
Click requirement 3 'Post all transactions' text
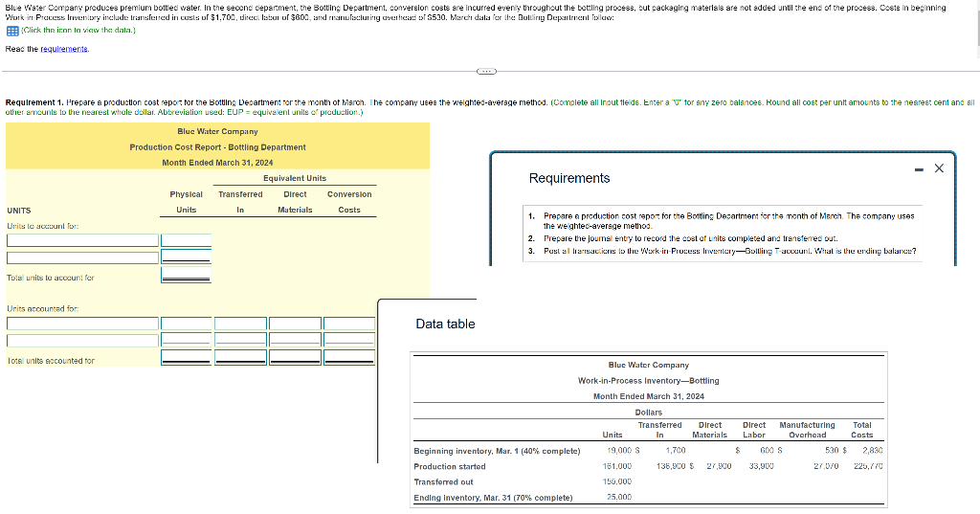(x=729, y=251)
